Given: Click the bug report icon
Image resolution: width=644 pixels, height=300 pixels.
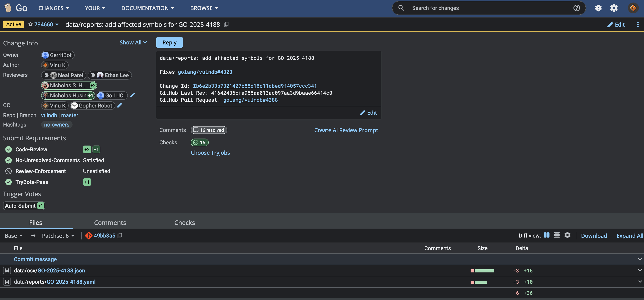Looking at the screenshot, I should pyautogui.click(x=598, y=8).
